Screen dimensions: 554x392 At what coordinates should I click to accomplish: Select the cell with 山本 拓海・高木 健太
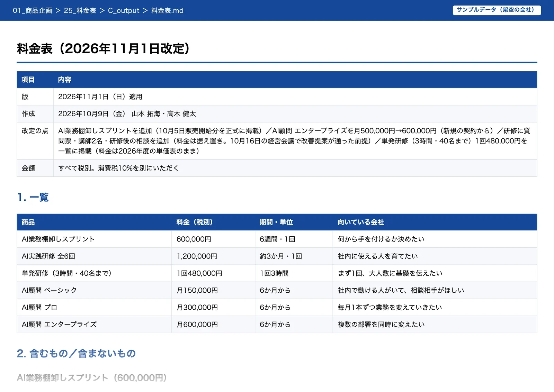click(295, 113)
